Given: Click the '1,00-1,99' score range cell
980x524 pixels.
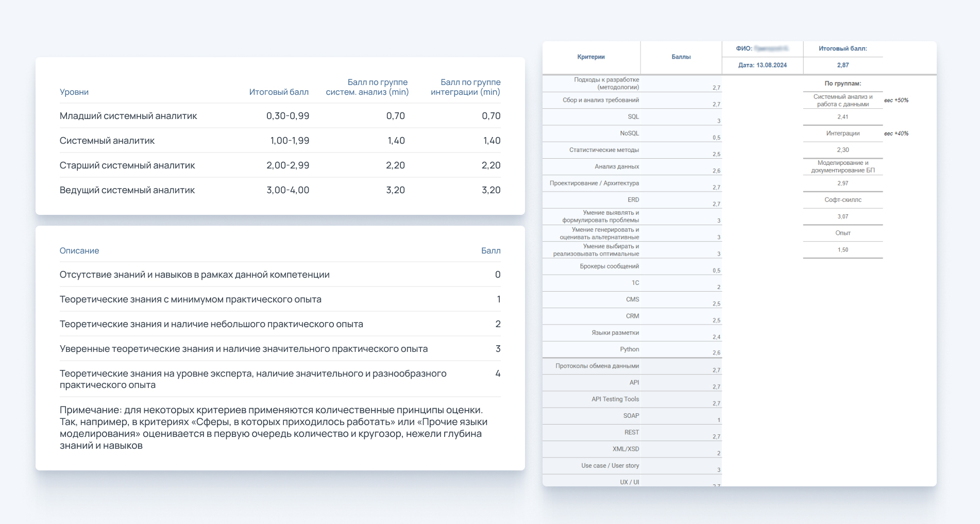Looking at the screenshot, I should point(290,141).
